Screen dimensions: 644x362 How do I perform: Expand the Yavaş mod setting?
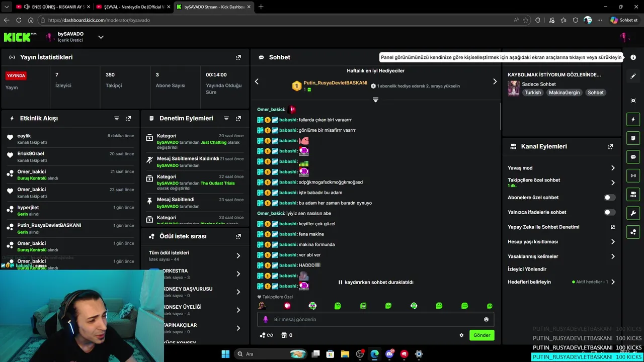561,168
